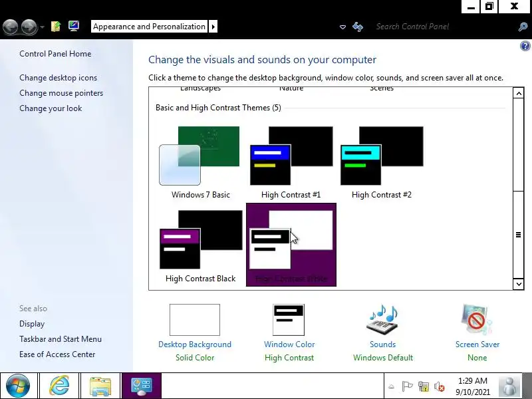Open Change desktop icons link
Screen dimensions: 532x399
point(59,78)
